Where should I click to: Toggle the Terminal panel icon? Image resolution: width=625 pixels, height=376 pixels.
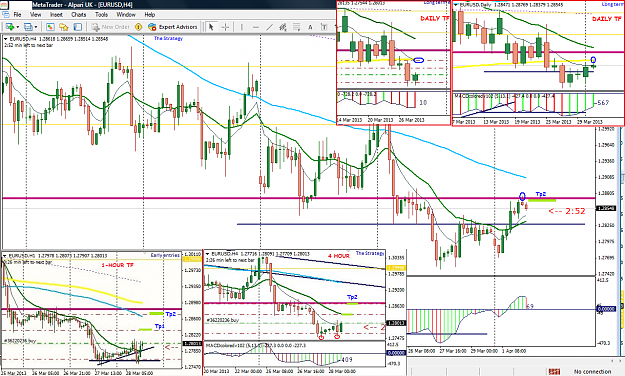point(78,27)
